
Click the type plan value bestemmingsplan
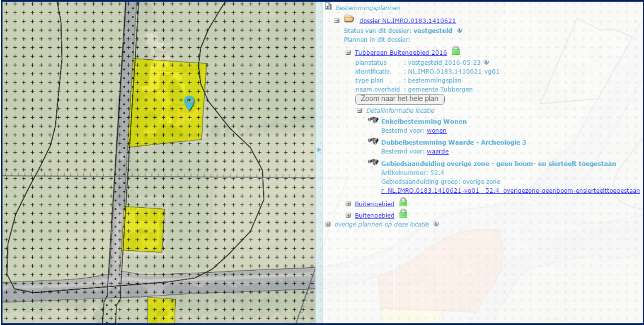point(434,80)
